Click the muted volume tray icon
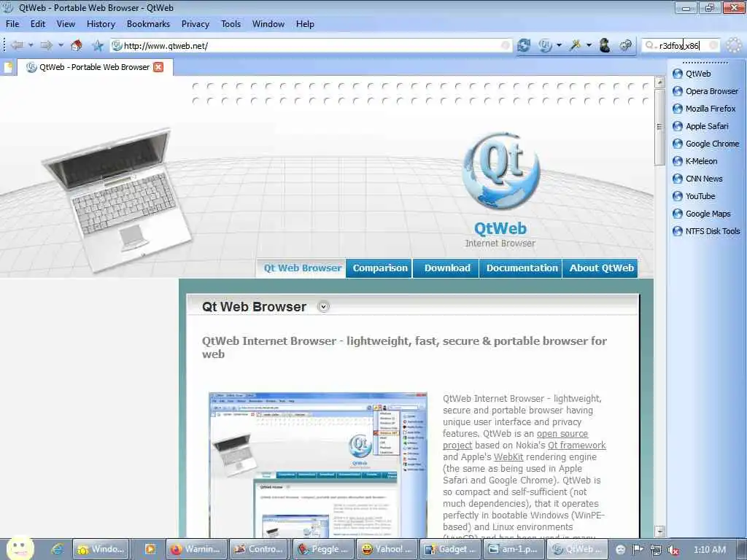This screenshot has width=747, height=560. pos(673,550)
